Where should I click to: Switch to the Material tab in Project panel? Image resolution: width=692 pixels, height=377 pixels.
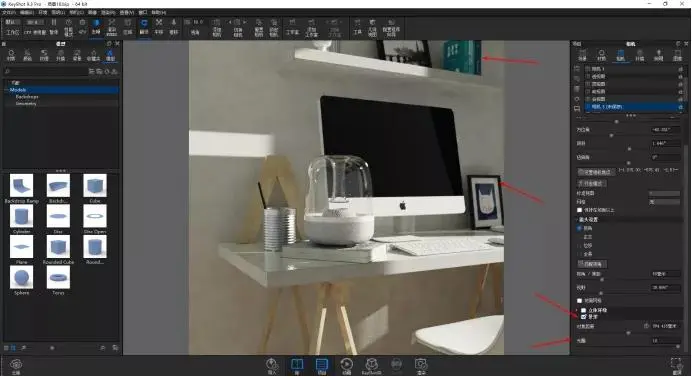coord(602,55)
